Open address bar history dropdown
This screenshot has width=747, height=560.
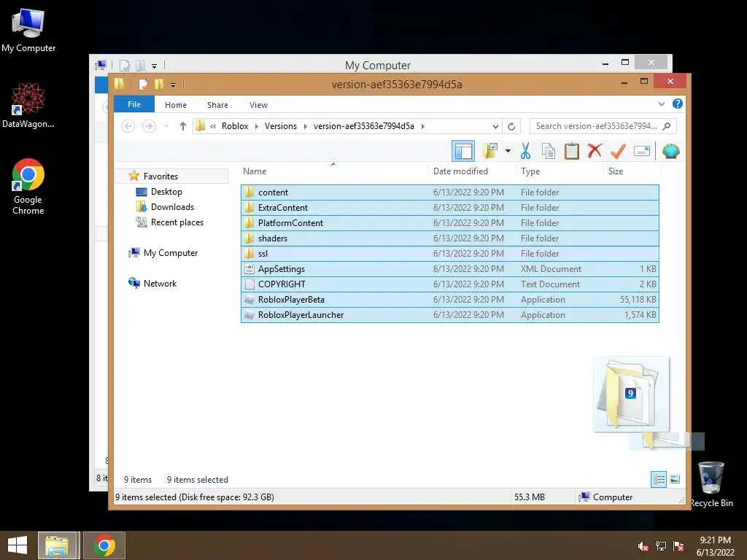pos(495,126)
